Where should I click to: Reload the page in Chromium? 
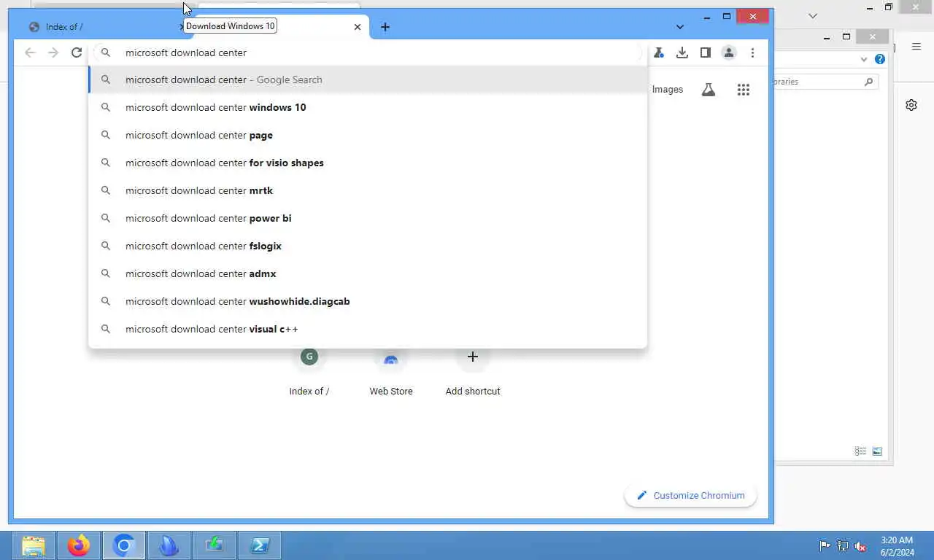pos(77,52)
